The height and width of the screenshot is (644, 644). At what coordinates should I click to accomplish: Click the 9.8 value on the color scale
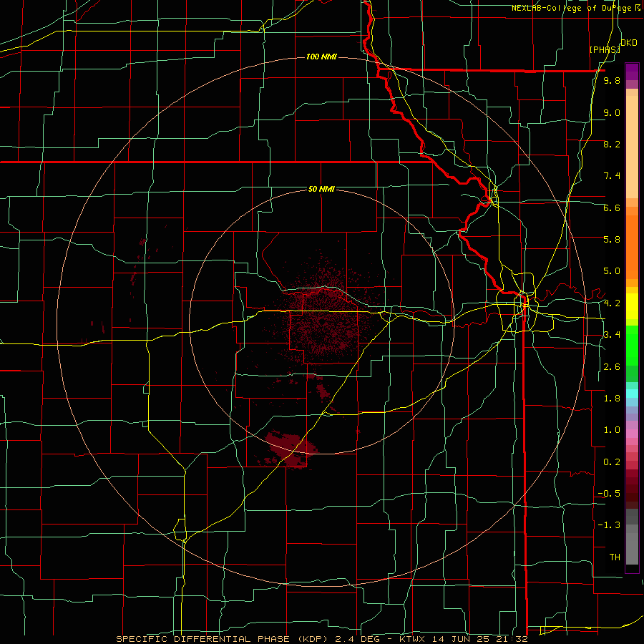612,81
